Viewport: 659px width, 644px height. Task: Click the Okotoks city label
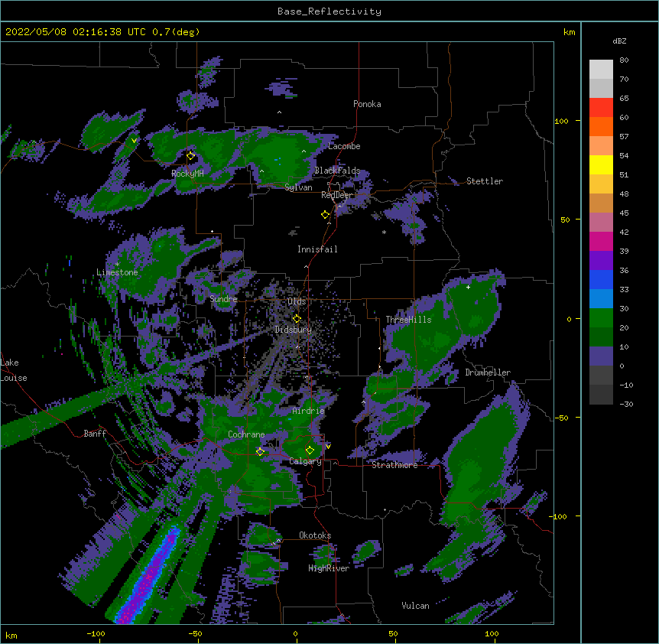click(315, 535)
